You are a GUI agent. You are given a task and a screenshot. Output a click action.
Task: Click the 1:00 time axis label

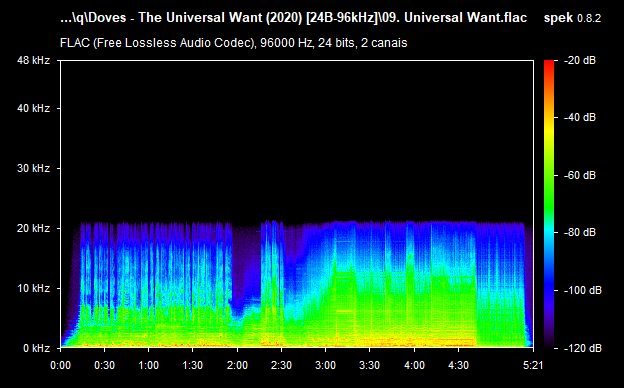[148, 365]
